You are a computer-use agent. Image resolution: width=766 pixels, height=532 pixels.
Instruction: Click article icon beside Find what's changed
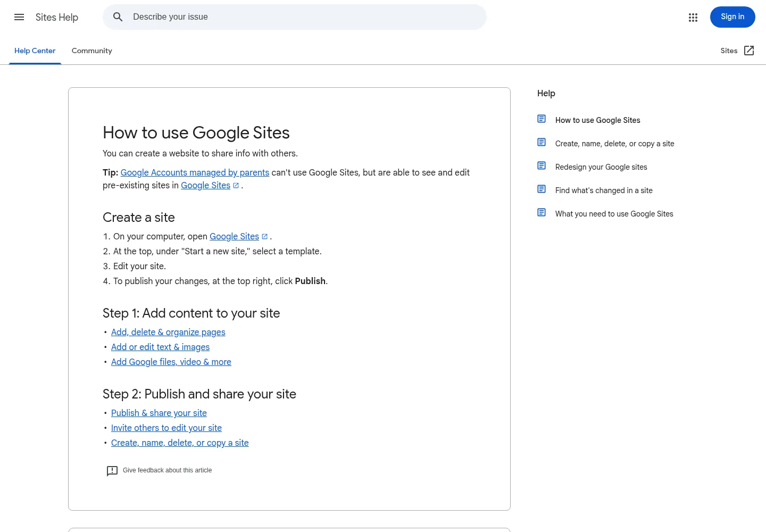point(542,189)
